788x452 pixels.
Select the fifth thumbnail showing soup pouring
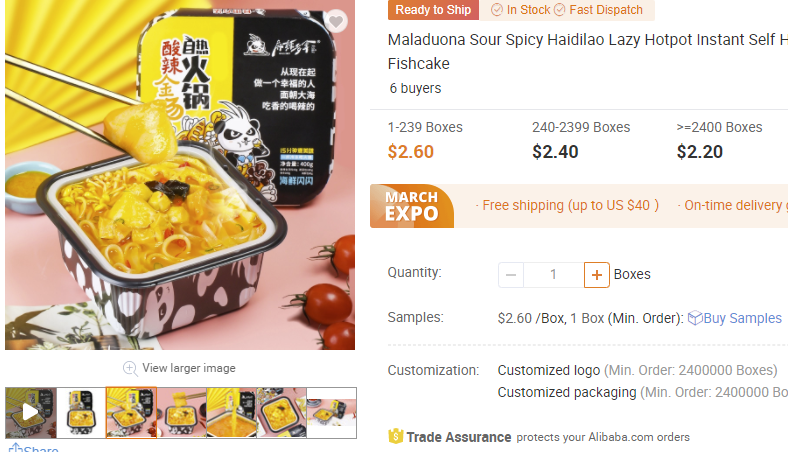(231, 412)
